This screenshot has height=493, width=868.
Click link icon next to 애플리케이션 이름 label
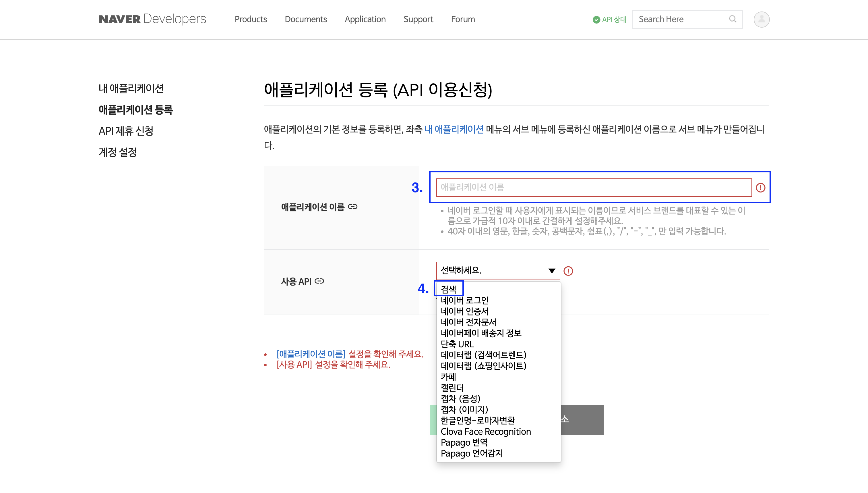click(353, 207)
